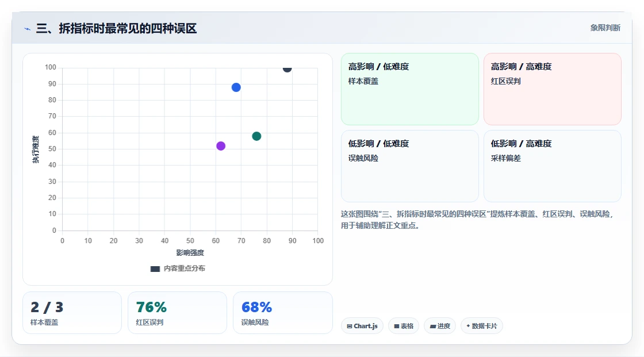The image size is (644, 357).
Task: Click the x-axis tick label 50
Action: [x=190, y=241]
